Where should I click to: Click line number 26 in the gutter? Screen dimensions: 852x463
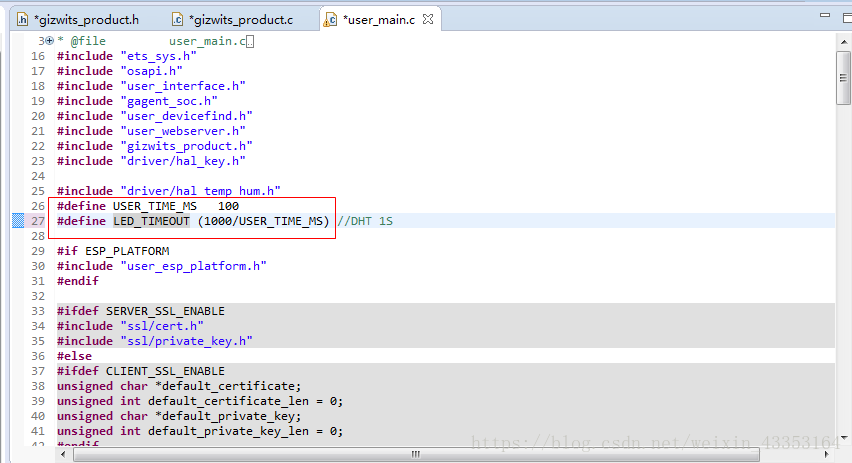tap(38, 206)
